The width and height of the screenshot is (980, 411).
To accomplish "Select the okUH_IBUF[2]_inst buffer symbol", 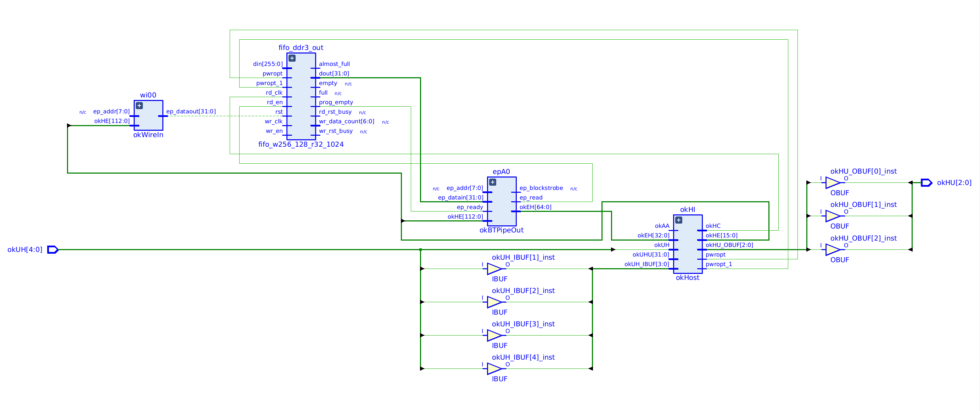I will [x=494, y=302].
